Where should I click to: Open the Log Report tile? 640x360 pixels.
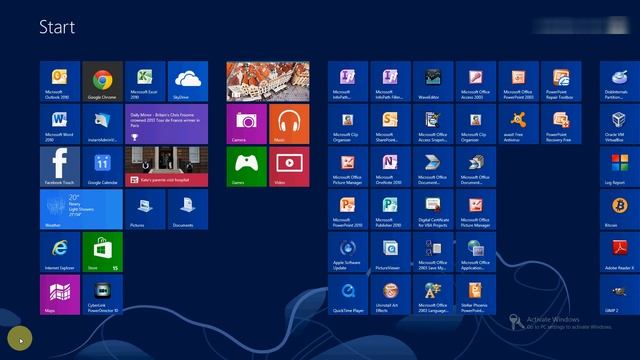(x=620, y=167)
